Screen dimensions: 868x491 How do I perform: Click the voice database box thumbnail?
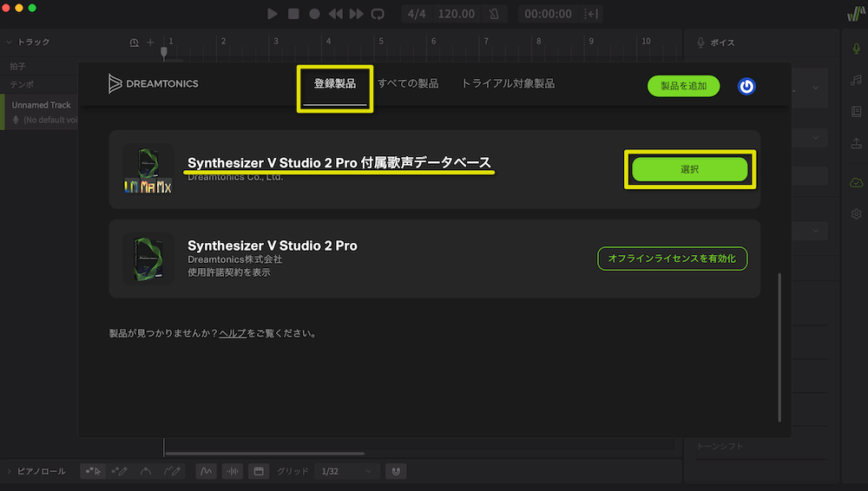click(x=148, y=169)
